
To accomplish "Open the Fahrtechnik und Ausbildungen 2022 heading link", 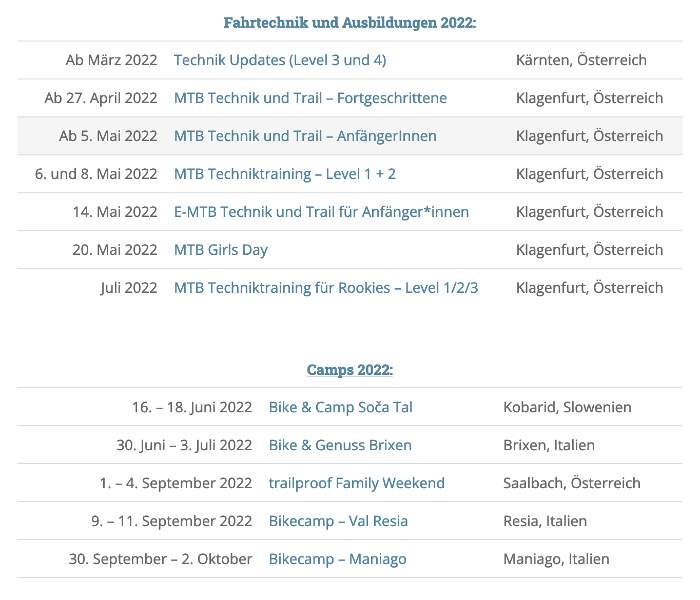I will tap(350, 23).
